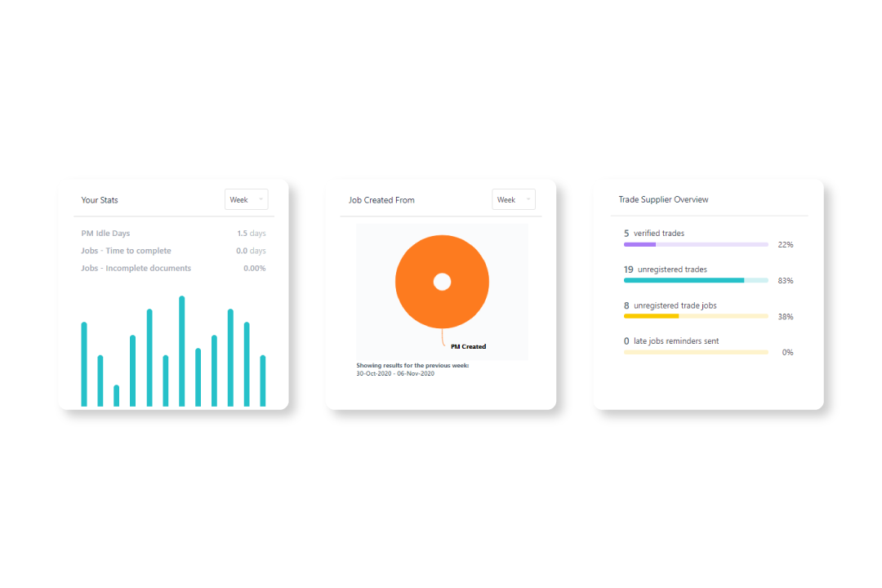The image size is (882, 588).
Task: Click the unregistered trades teal progress bar
Action: pyautogui.click(x=696, y=280)
